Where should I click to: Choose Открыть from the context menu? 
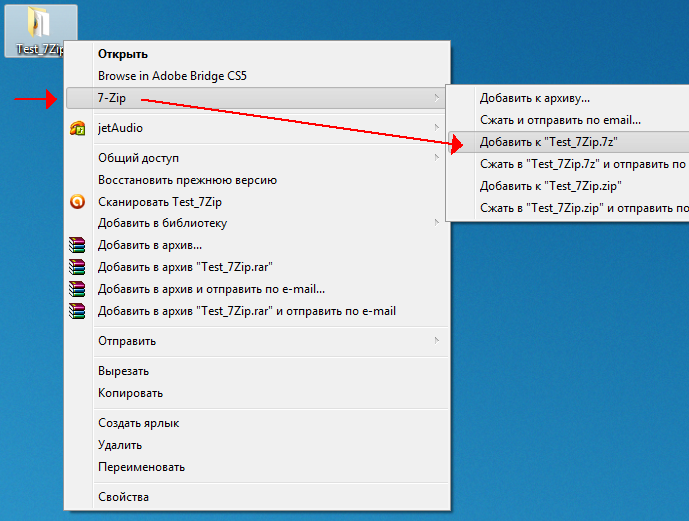coord(257,54)
